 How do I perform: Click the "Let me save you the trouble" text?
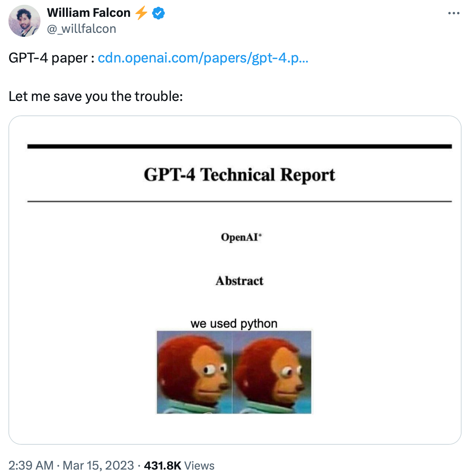pos(96,97)
